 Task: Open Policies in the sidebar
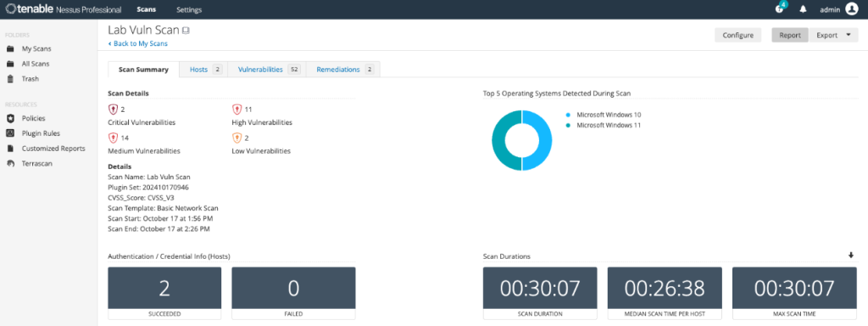(x=33, y=118)
